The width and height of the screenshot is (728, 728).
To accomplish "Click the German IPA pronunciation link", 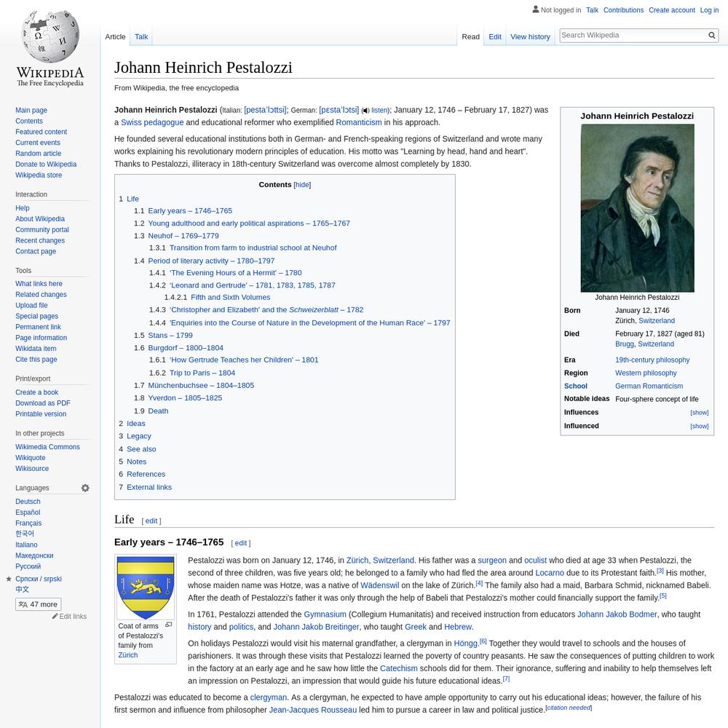I will click(x=339, y=110).
